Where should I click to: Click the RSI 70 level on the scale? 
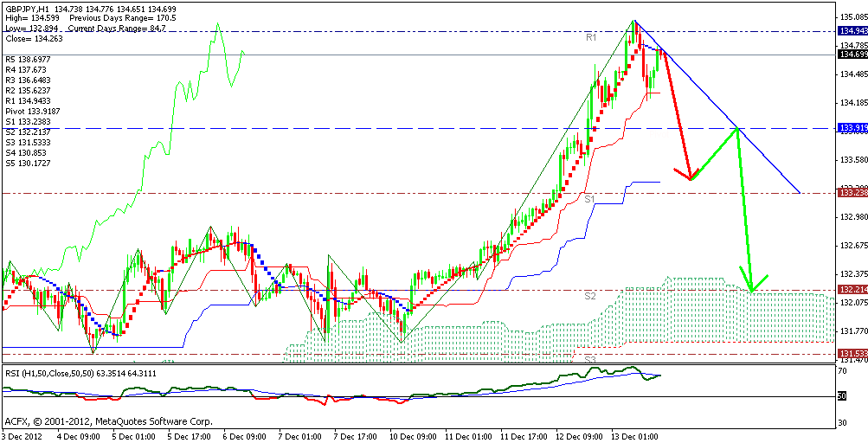843,371
